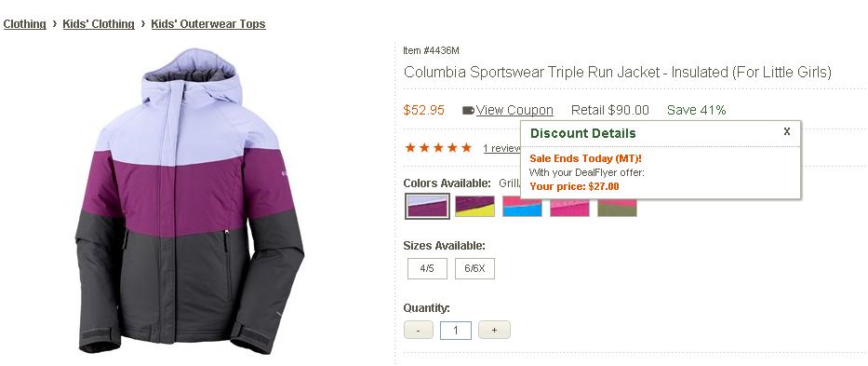Image resolution: width=868 pixels, height=366 pixels.
Task: Open the Kids' Clothing breadcrumb
Action: [x=99, y=24]
